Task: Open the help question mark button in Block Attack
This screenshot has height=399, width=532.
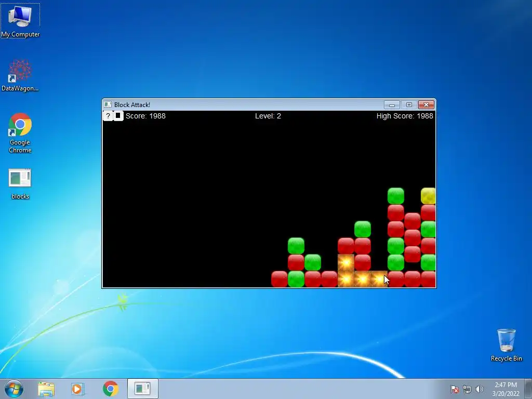Action: click(108, 116)
